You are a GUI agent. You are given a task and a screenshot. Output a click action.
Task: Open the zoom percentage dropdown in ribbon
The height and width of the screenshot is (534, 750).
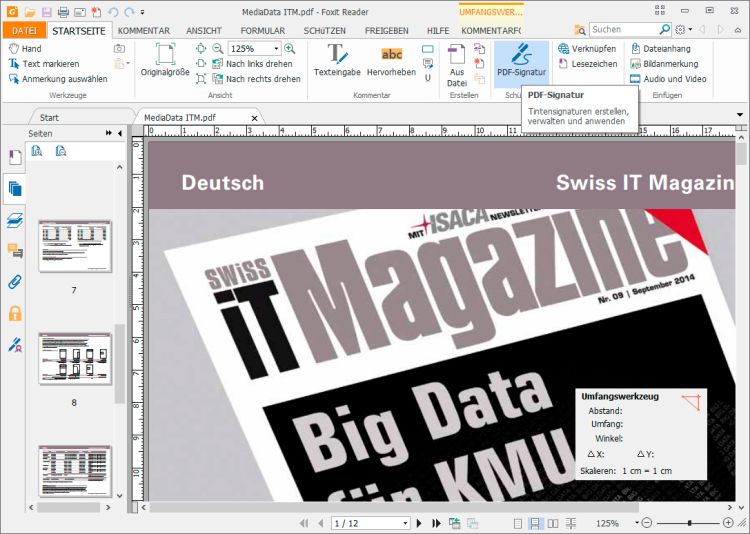(x=274, y=48)
